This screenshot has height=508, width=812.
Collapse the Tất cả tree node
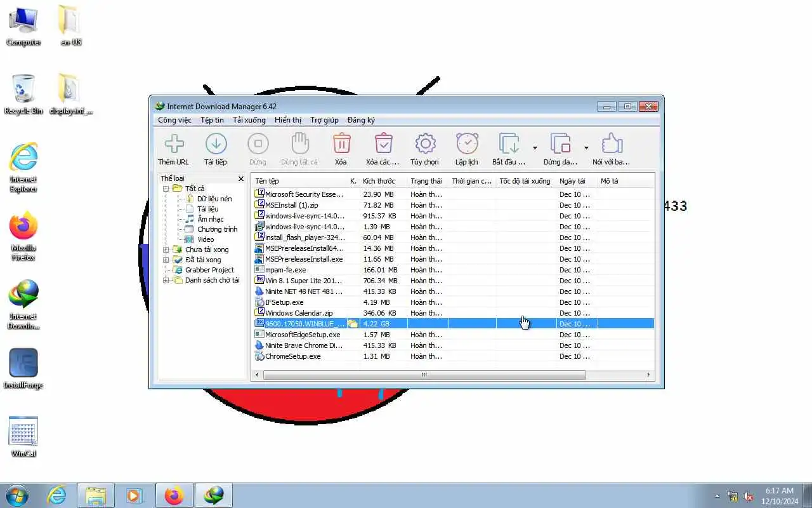[x=166, y=189]
